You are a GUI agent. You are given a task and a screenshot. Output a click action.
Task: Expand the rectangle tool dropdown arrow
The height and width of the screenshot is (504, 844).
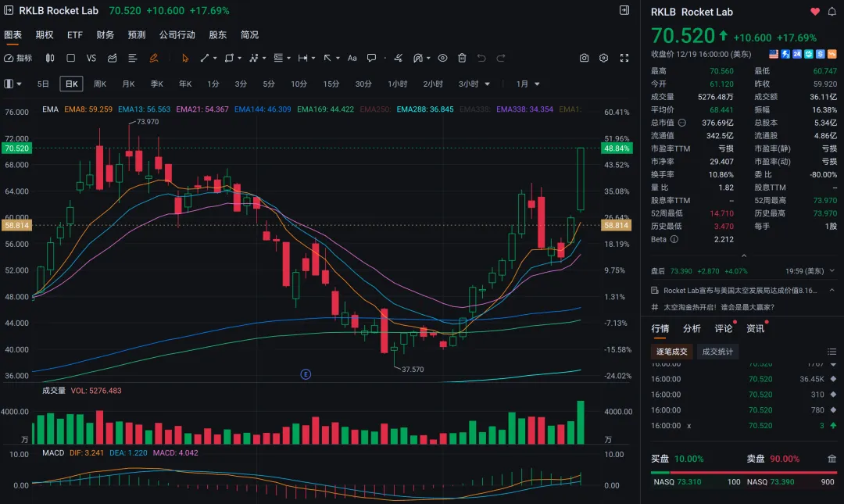pos(240,58)
